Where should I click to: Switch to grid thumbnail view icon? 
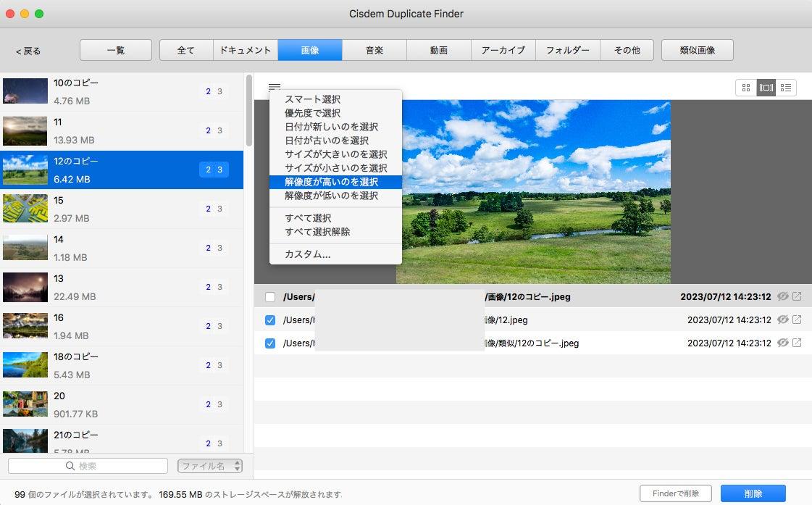[745, 88]
